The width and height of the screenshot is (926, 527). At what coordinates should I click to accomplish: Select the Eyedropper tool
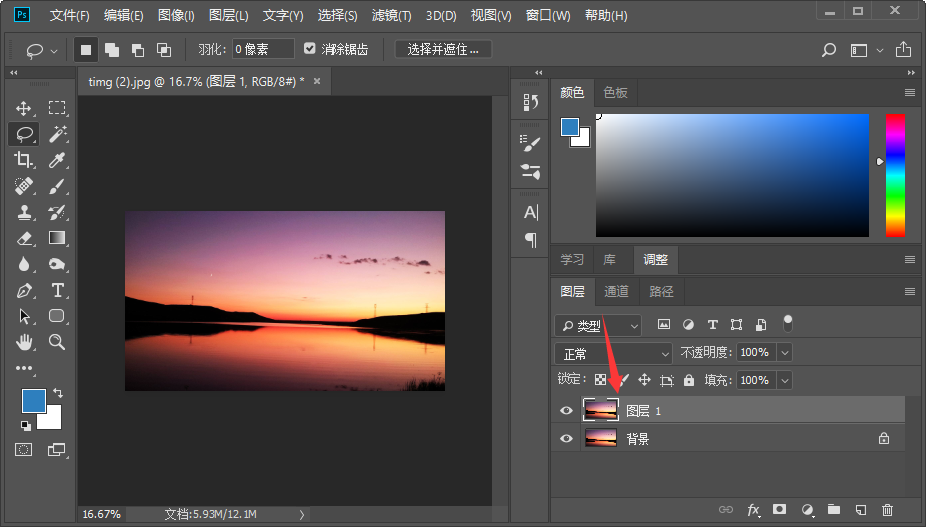57,160
